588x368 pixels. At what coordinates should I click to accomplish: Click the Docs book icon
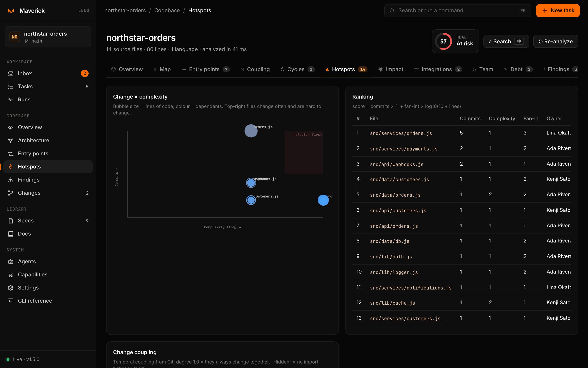[x=11, y=234]
